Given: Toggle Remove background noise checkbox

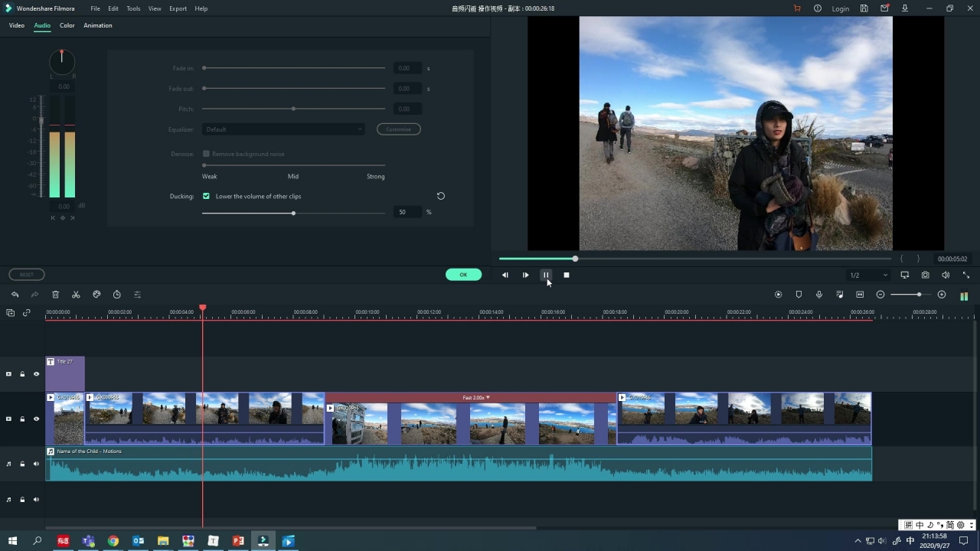Looking at the screenshot, I should coord(206,154).
